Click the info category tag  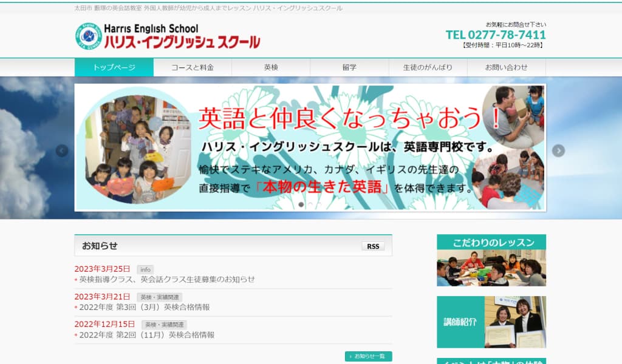click(145, 269)
